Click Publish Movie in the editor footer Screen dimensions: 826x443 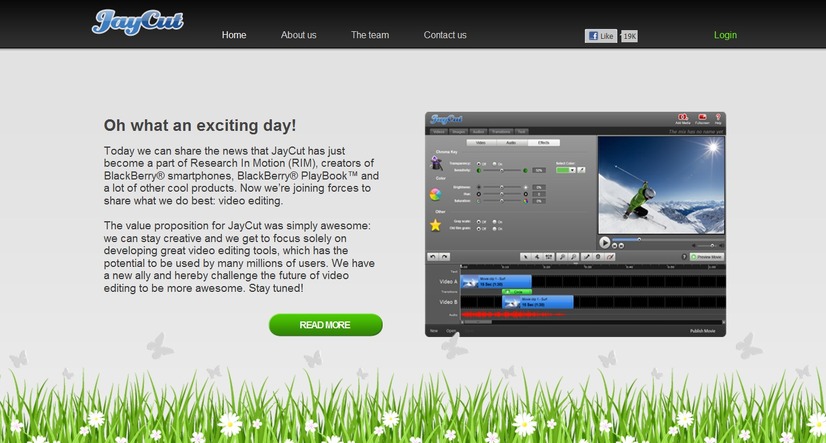(x=702, y=331)
